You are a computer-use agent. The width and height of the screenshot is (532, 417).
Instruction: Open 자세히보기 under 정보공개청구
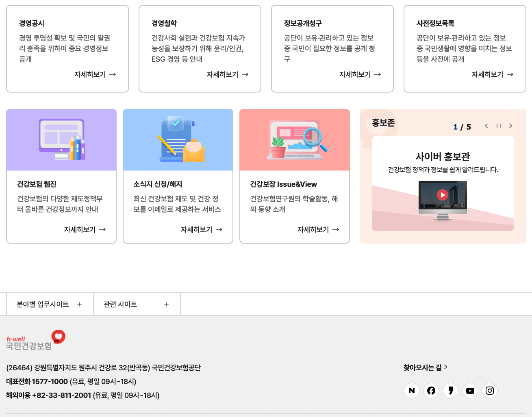[360, 74]
